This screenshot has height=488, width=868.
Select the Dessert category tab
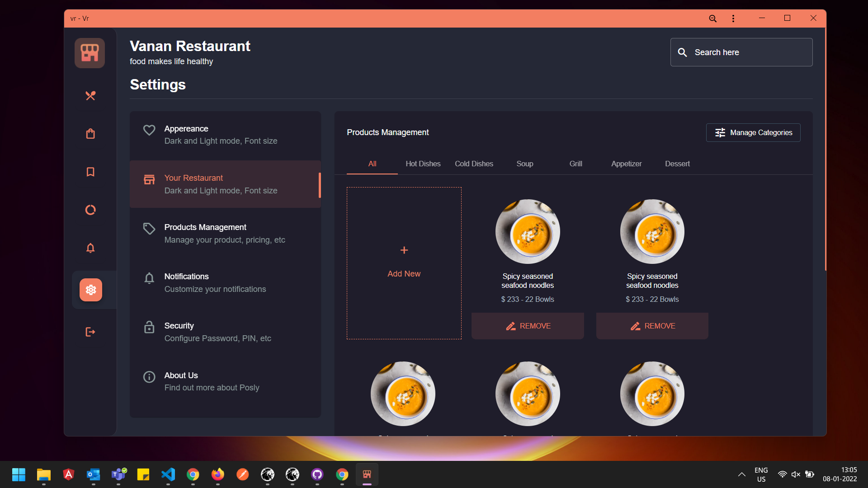677,164
